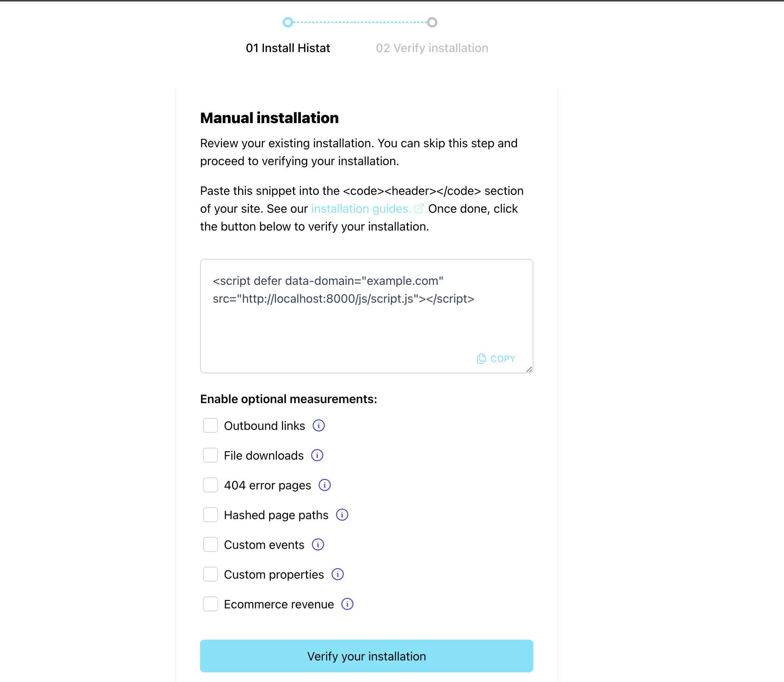Click the info icon next to Ecommerce revenue

347,604
